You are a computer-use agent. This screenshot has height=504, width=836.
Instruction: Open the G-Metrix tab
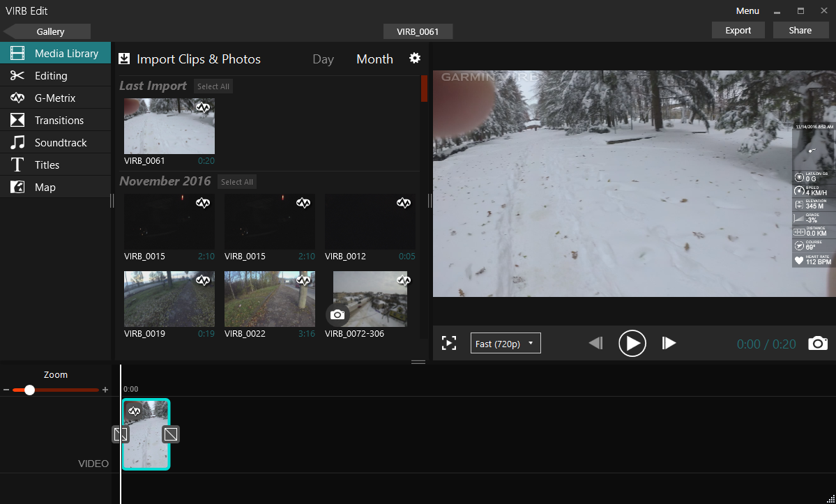55,98
